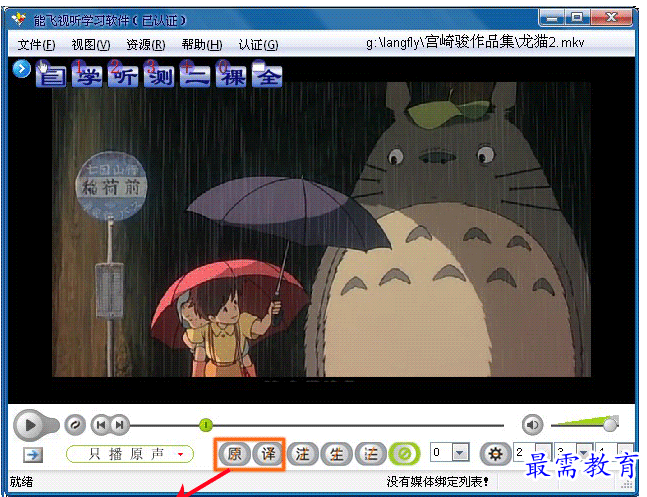
Task: Select the 学 learning mode button
Action: tap(87, 75)
